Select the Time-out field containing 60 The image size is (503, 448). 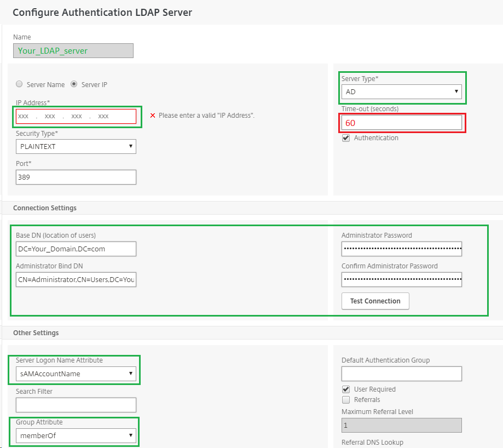pyautogui.click(x=402, y=123)
